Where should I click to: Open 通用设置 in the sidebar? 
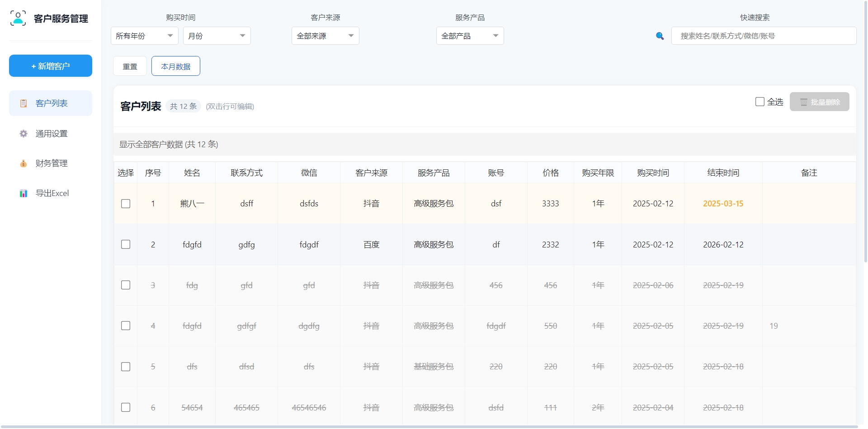coord(51,134)
